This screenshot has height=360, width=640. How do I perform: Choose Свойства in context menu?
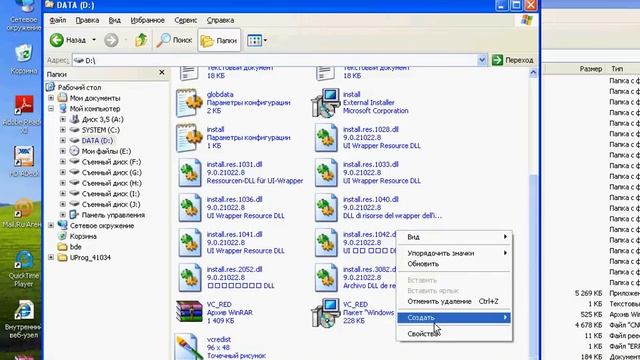click(454, 333)
